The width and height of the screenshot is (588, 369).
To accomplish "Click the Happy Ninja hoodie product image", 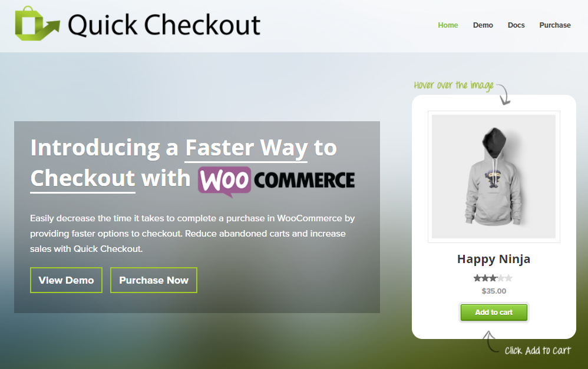I will 494,177.
